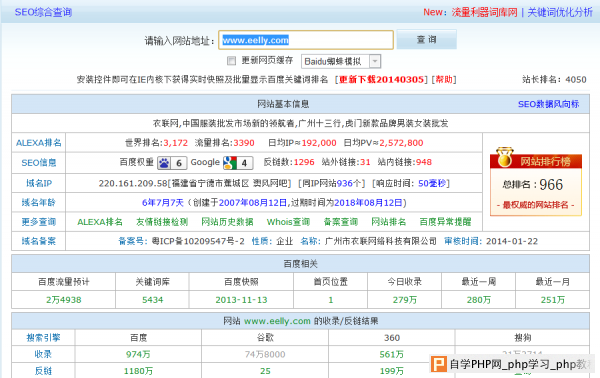Click Google backlinks value 25
The image size is (600, 378).
click(265, 371)
